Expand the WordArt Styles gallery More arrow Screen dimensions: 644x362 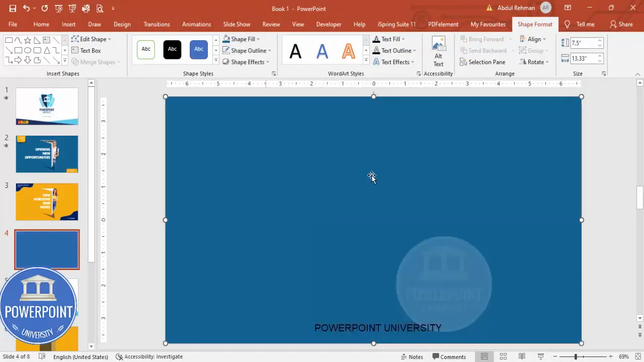(366, 60)
